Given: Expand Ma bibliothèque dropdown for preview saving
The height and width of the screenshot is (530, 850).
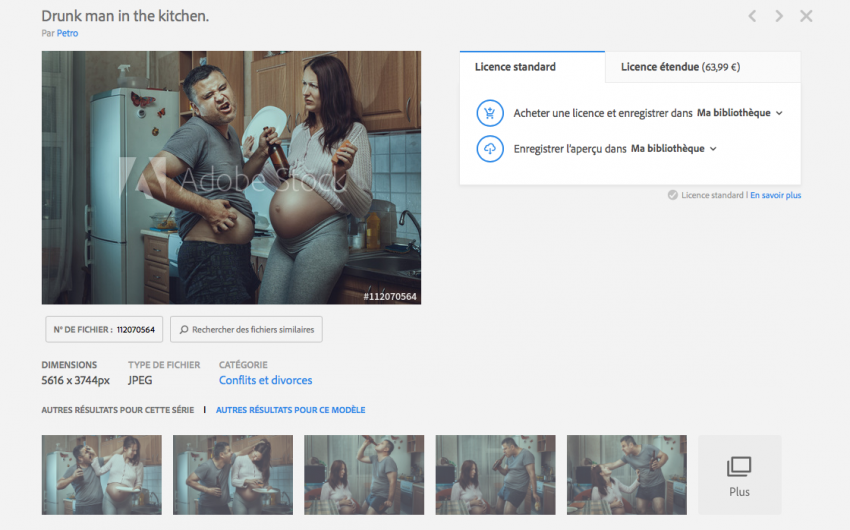Looking at the screenshot, I should (674, 148).
